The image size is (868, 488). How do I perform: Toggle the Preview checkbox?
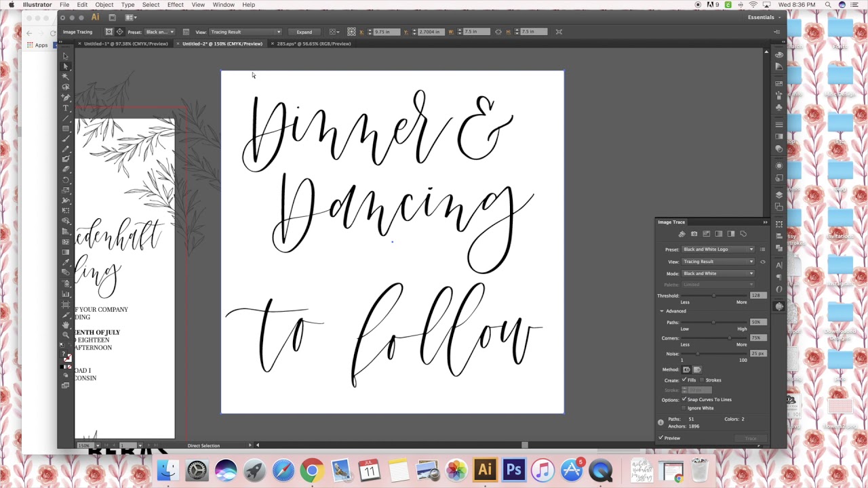[x=660, y=438]
